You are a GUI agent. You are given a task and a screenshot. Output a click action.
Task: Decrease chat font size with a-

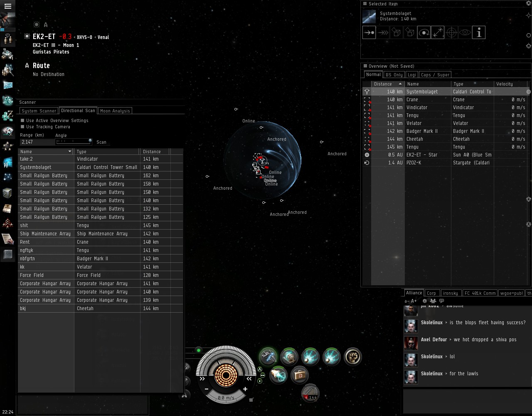coord(406,301)
